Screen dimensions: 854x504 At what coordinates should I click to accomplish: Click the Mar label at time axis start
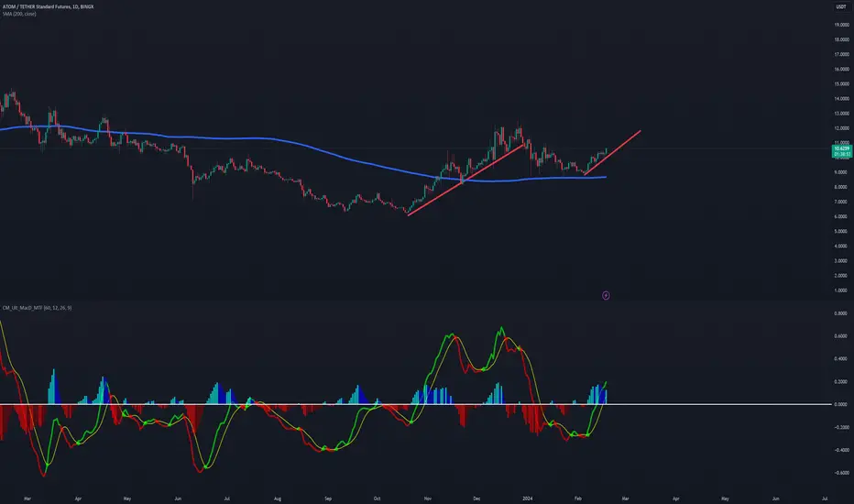pos(27,499)
